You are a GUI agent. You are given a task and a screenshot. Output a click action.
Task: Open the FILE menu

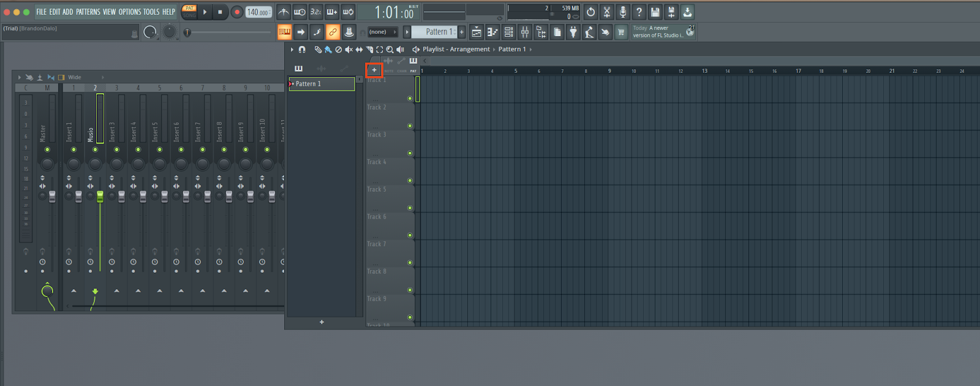coord(41,12)
